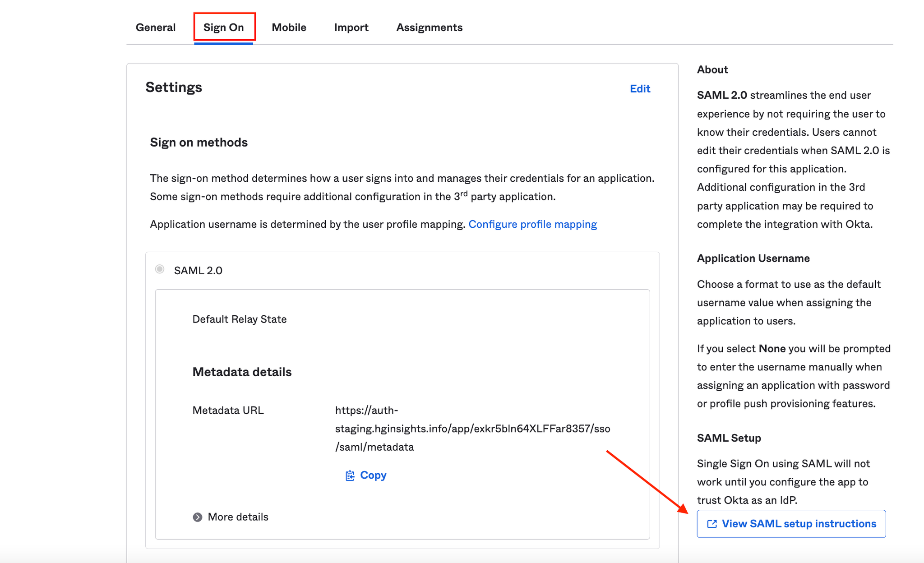924x563 pixels.
Task: Click the Metadata URL value text
Action: click(x=472, y=429)
